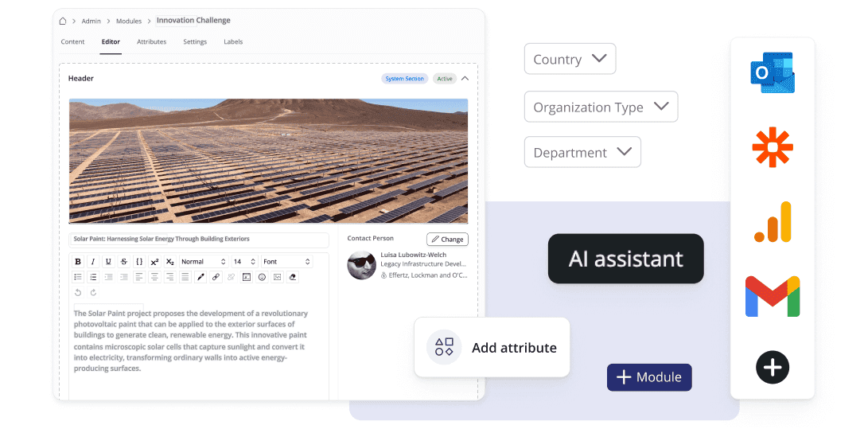Align text left
Screen dimensions: 868x429
click(139, 277)
